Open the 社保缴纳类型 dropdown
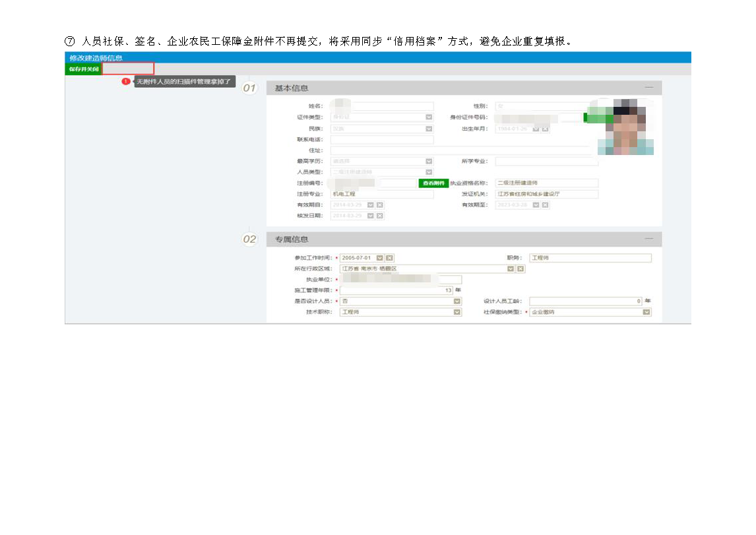Screen dimensions: 756x535 point(646,312)
